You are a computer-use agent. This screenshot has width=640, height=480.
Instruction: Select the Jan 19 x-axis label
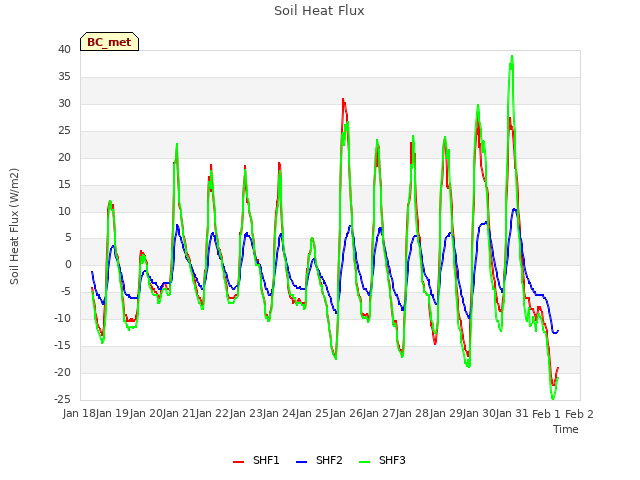(x=112, y=413)
